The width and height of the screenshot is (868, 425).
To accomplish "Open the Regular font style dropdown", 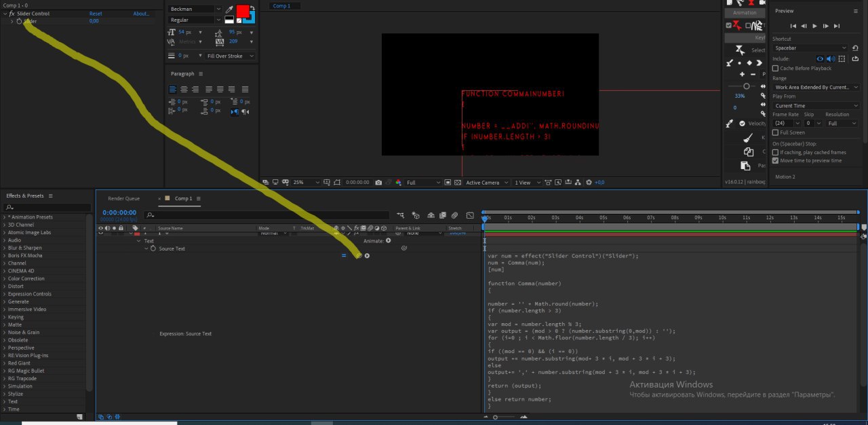I will coord(195,20).
